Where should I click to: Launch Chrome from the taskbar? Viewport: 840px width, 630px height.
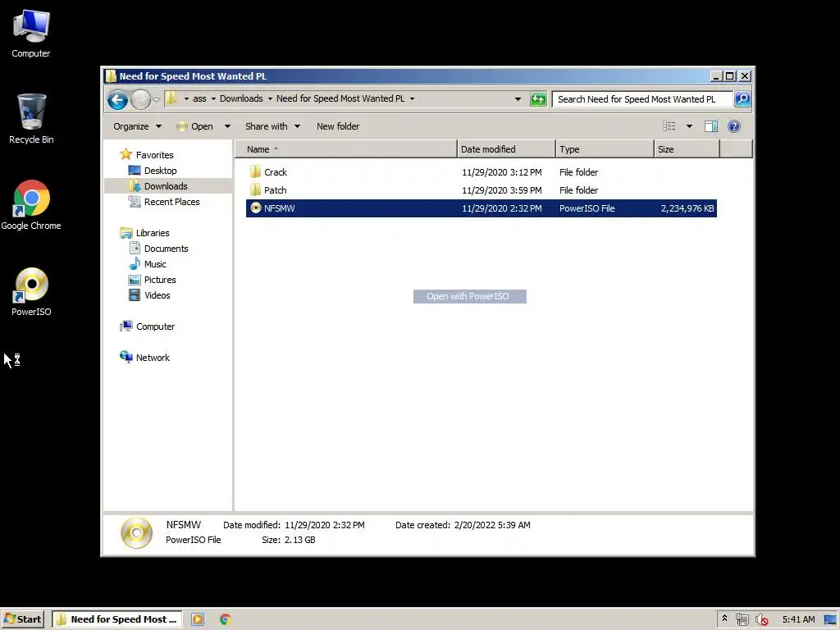pos(225,619)
